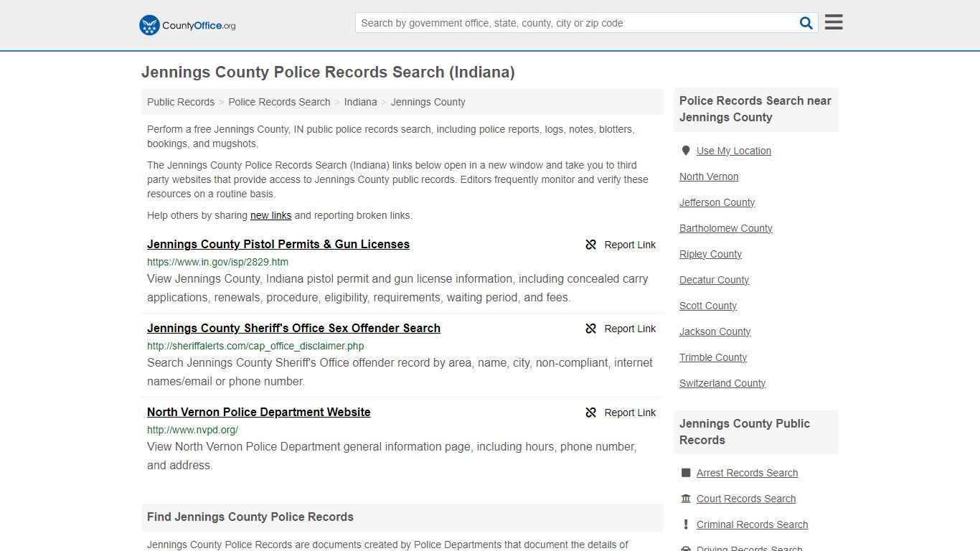Visit the nvpd.org URL
980x551 pixels.
pyautogui.click(x=192, y=430)
